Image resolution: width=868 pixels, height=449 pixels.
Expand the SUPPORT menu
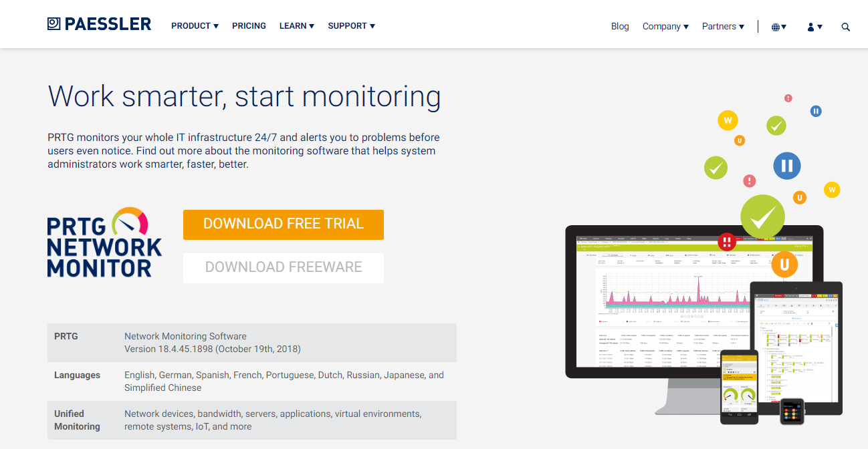tap(351, 26)
